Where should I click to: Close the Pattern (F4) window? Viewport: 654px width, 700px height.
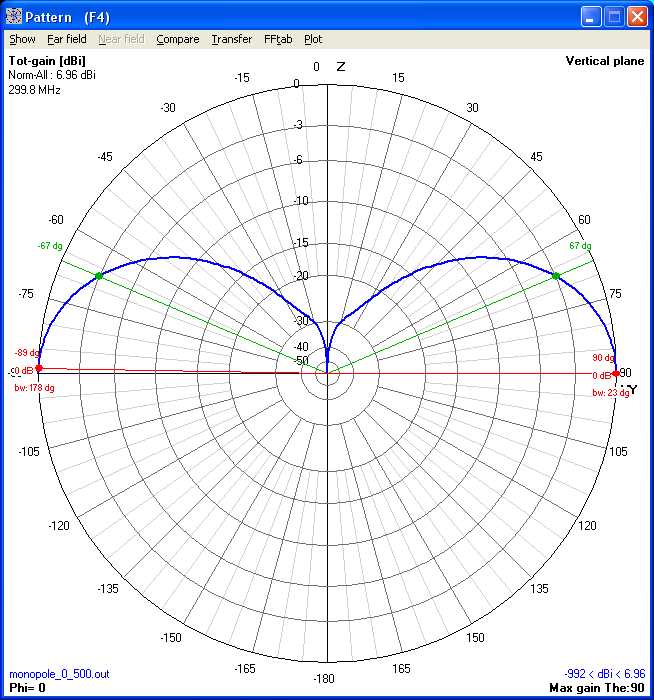pyautogui.click(x=637, y=16)
